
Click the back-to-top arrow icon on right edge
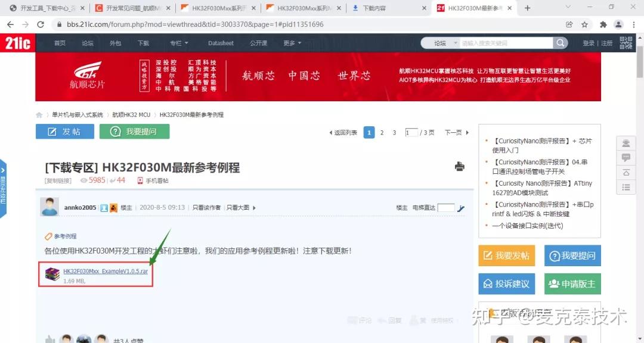(x=625, y=172)
